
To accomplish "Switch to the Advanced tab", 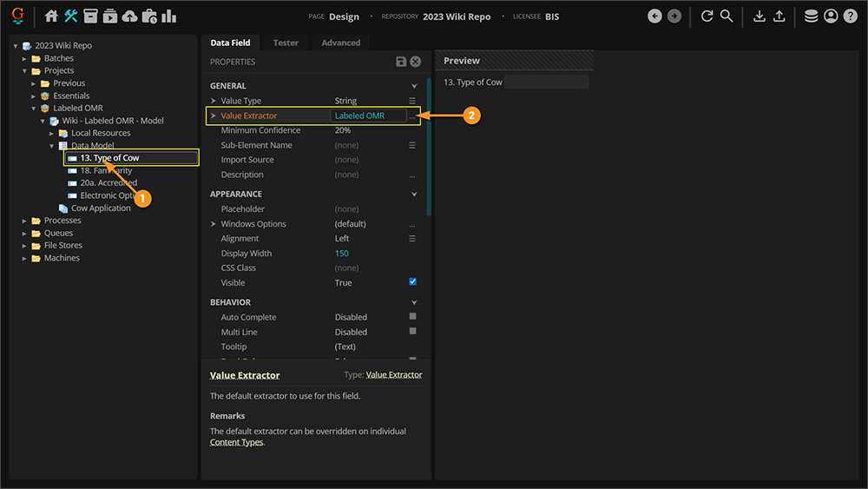I will 340,43.
